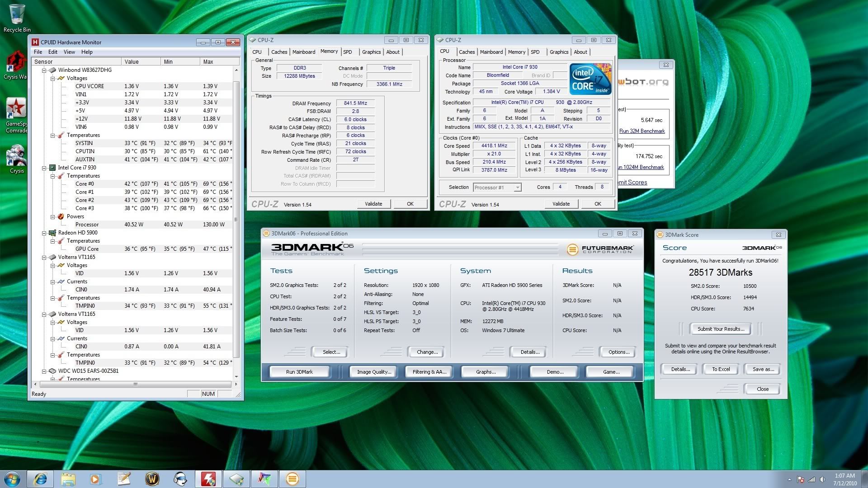Open World of Warcraft taskbar icon
Viewport: 868px width, 488px height.
pyautogui.click(x=152, y=479)
